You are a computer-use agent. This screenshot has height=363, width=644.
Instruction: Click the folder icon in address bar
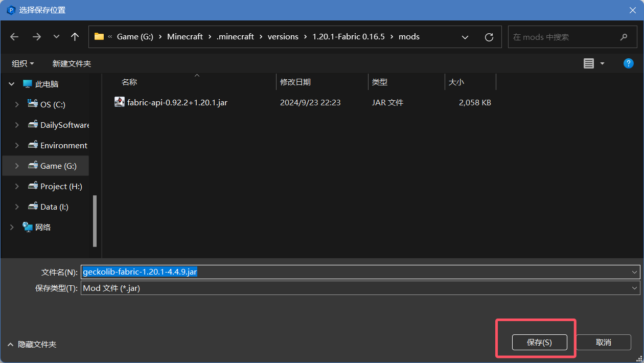click(x=99, y=37)
